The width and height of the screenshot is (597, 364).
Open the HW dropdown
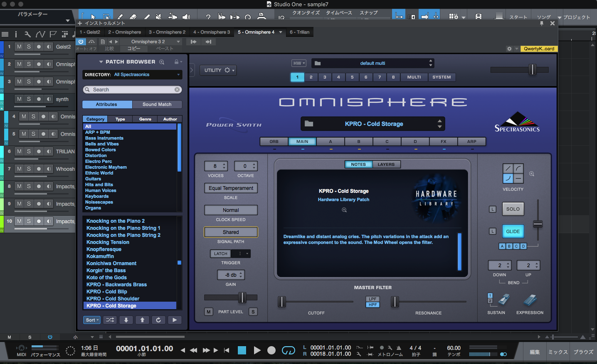click(x=299, y=63)
